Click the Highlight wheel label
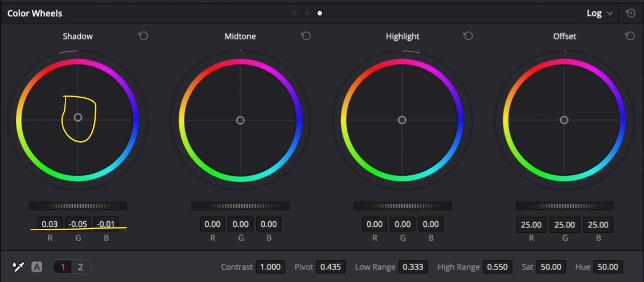 pyautogui.click(x=403, y=36)
